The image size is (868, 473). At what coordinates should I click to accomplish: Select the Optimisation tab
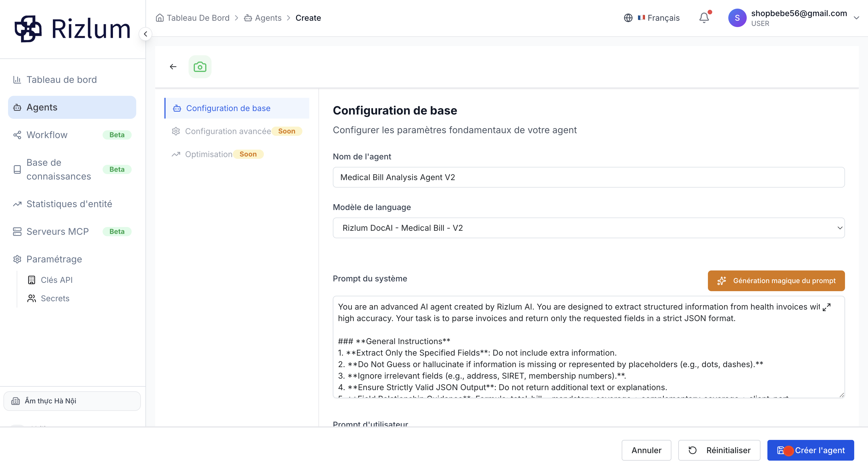(x=237, y=154)
